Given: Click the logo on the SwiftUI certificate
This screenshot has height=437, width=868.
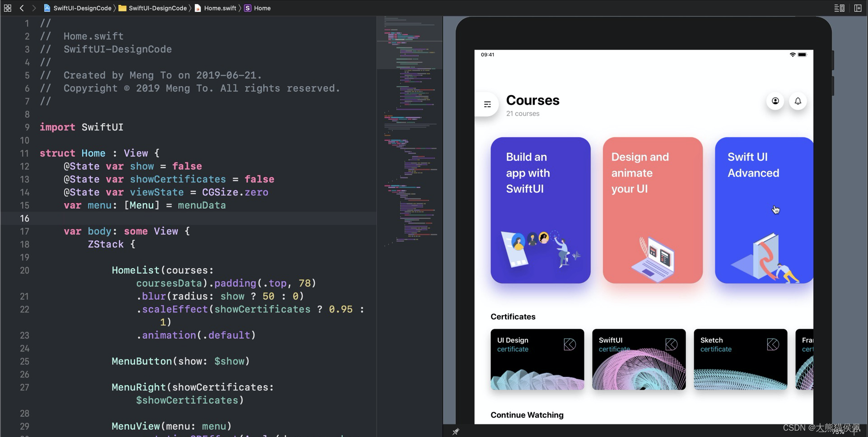Looking at the screenshot, I should pyautogui.click(x=671, y=344).
